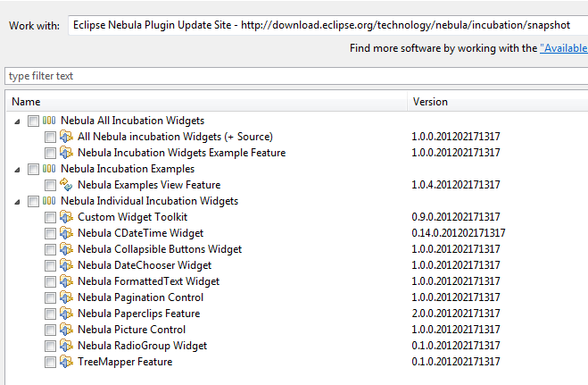The width and height of the screenshot is (588, 385).
Task: Click the Nebula Incubation Examples category icon
Action: pyautogui.click(x=49, y=169)
